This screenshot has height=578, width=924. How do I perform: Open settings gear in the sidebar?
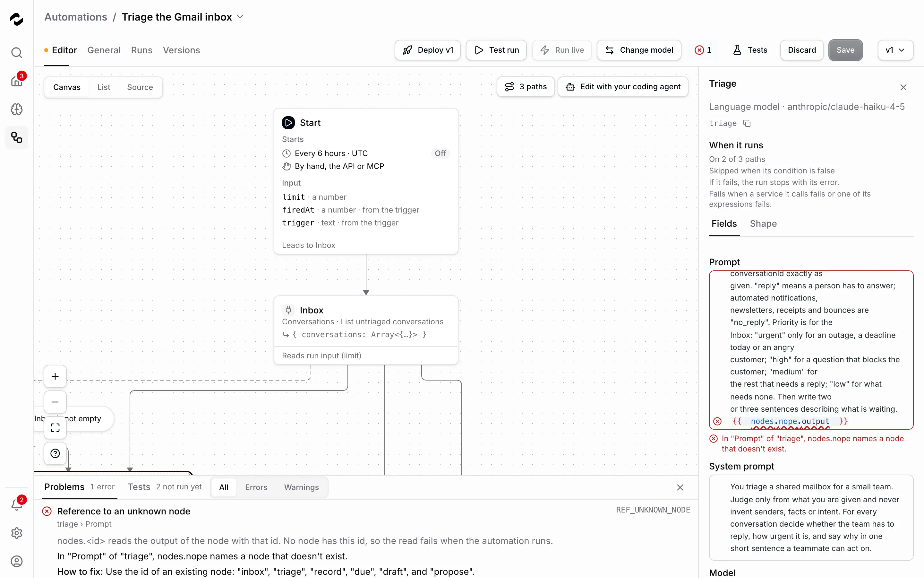pyautogui.click(x=16, y=533)
